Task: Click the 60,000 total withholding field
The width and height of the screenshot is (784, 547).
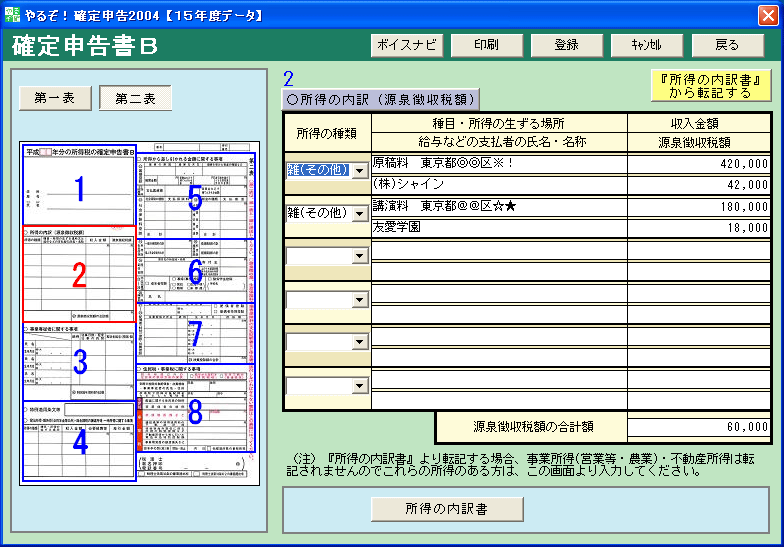Action: (698, 427)
